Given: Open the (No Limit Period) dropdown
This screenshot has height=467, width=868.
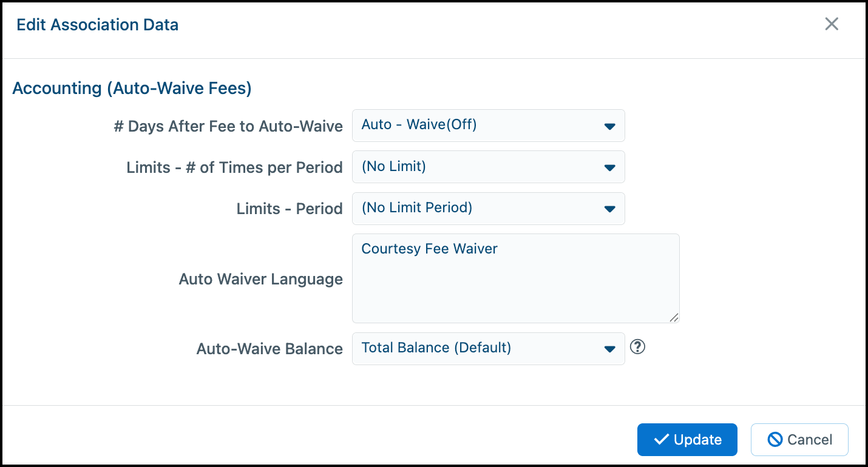Looking at the screenshot, I should (x=489, y=209).
